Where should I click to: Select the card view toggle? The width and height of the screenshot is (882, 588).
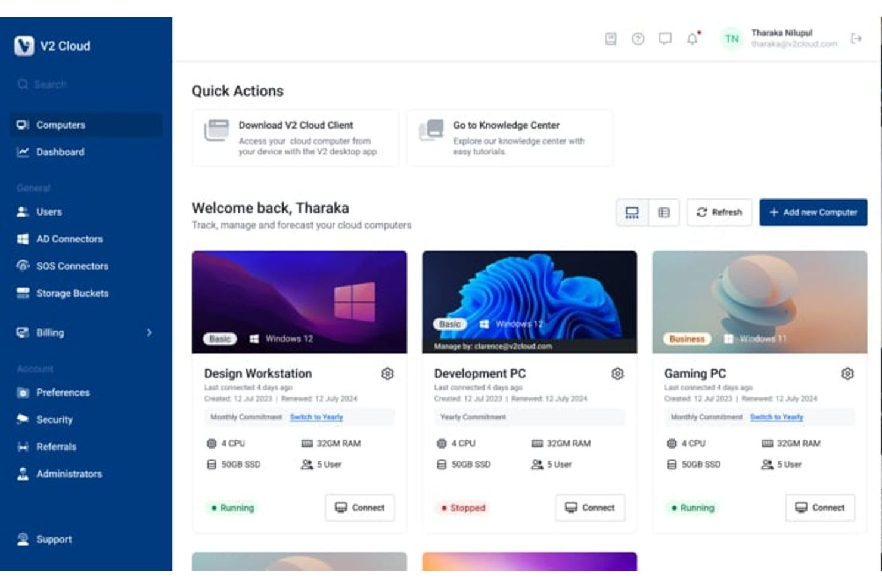[x=632, y=212]
